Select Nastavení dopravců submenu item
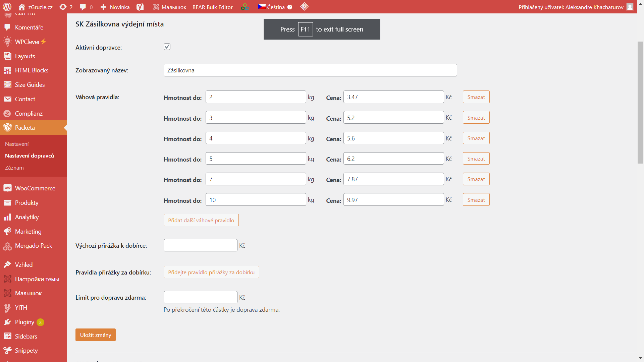644x362 pixels. [30, 156]
